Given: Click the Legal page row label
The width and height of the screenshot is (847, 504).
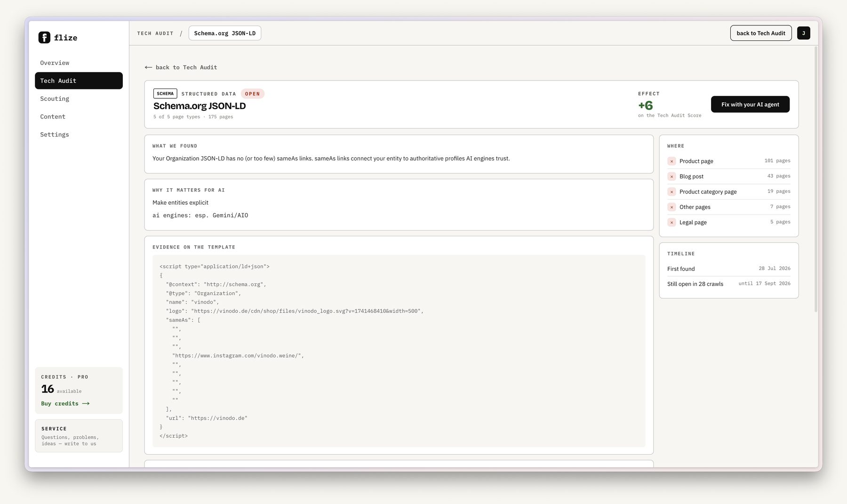Looking at the screenshot, I should (693, 223).
